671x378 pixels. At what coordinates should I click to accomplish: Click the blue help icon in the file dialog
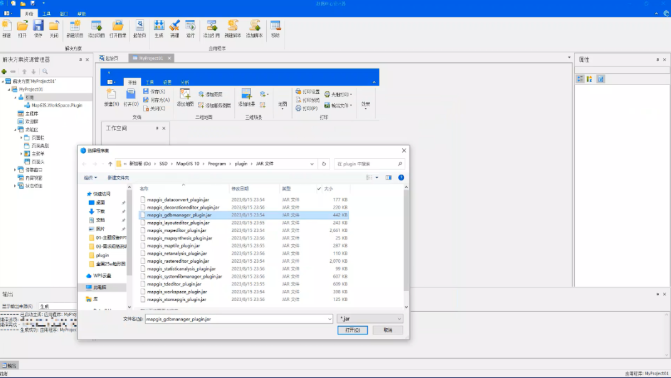401,178
